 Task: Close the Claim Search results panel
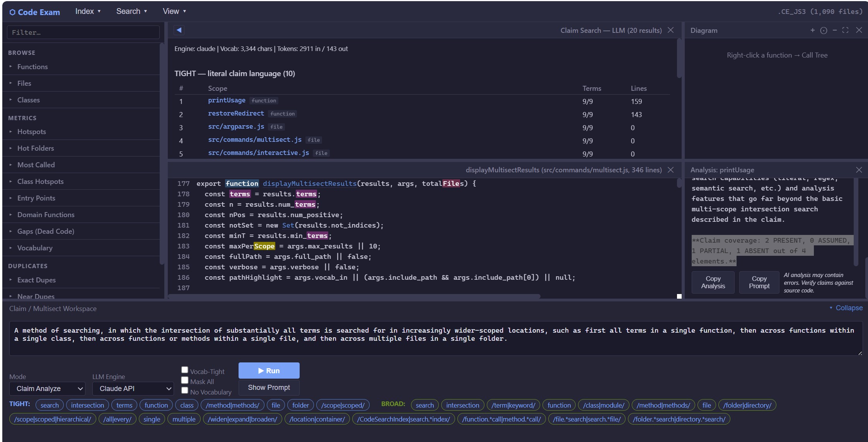click(671, 30)
